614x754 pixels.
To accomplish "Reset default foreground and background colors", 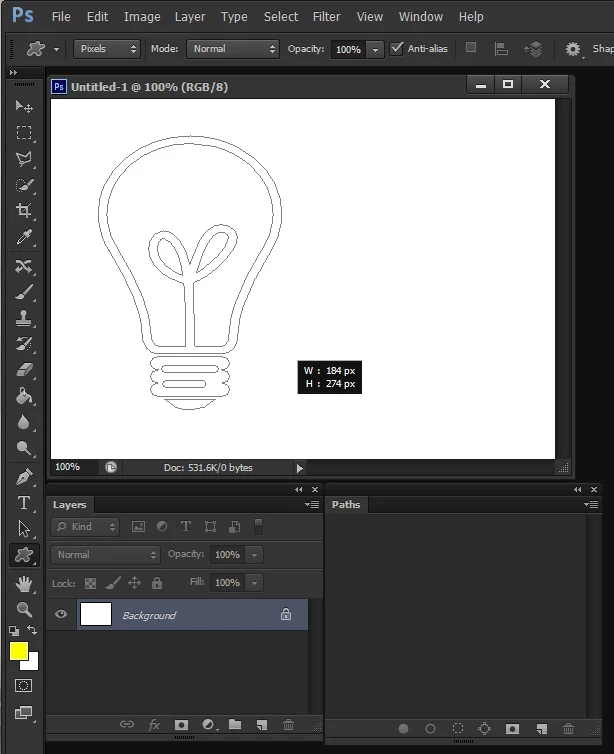I will coord(14,630).
